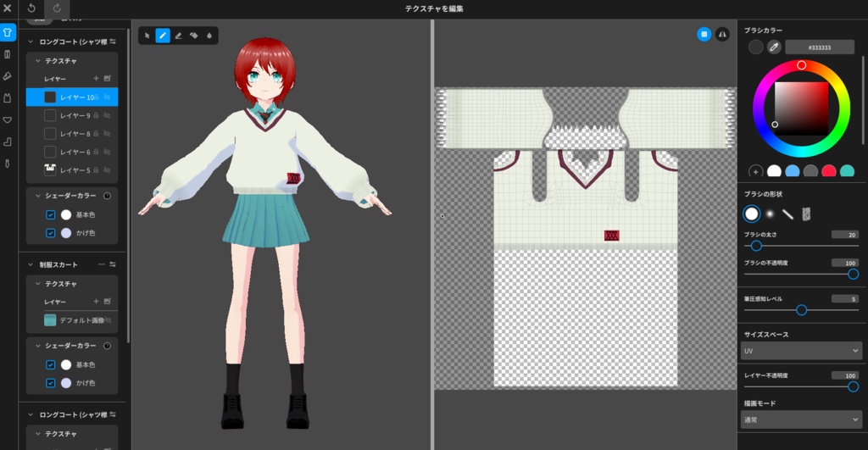Click the redo arrow in top bar
868x450 pixels.
(57, 8)
